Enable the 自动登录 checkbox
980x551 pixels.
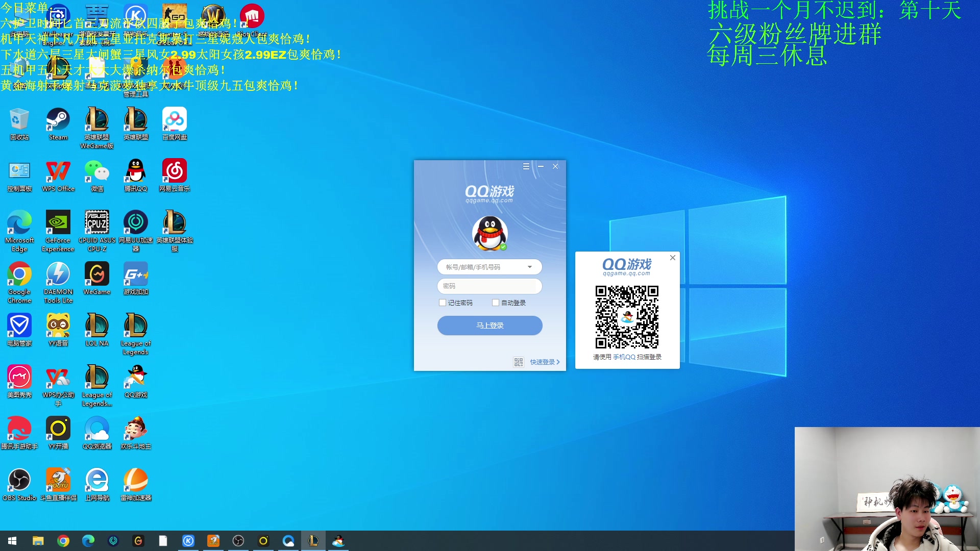point(496,303)
